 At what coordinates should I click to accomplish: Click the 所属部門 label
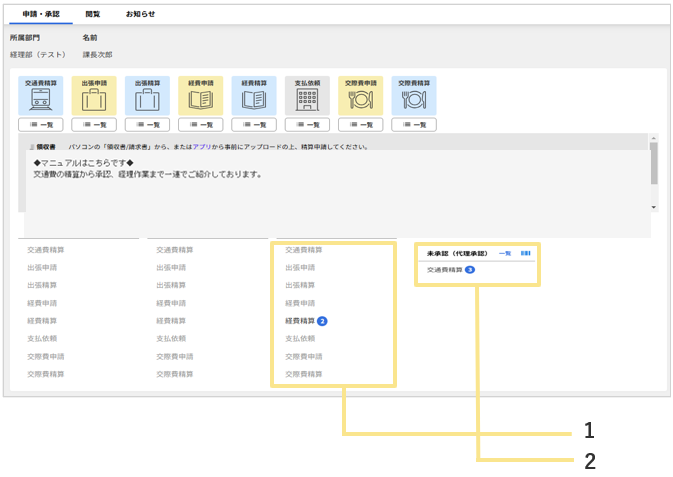click(25, 38)
